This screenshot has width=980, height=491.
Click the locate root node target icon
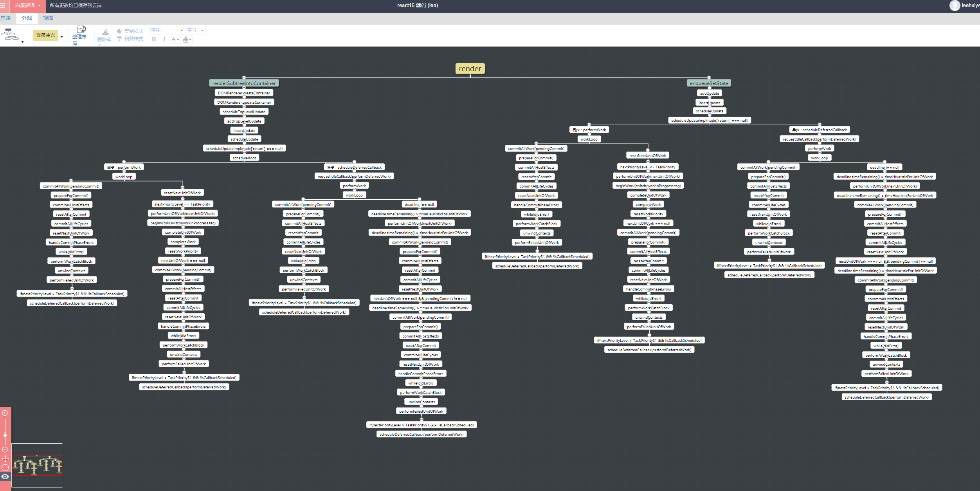(5, 468)
